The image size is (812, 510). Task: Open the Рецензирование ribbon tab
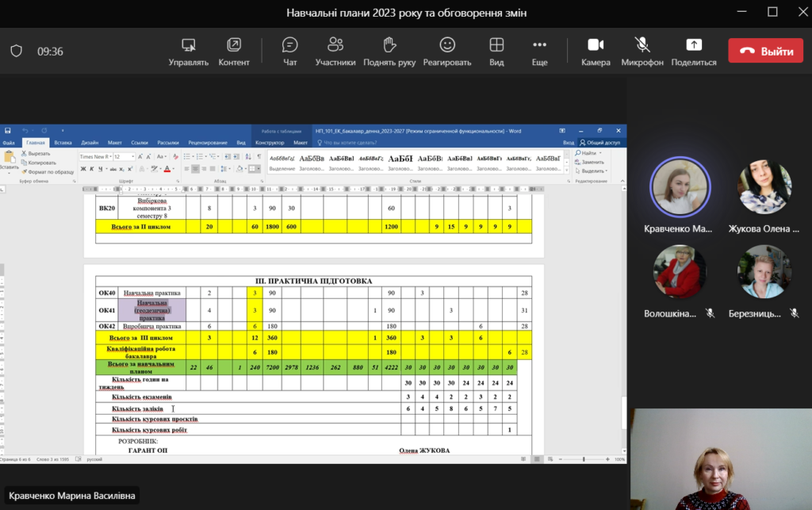point(208,143)
